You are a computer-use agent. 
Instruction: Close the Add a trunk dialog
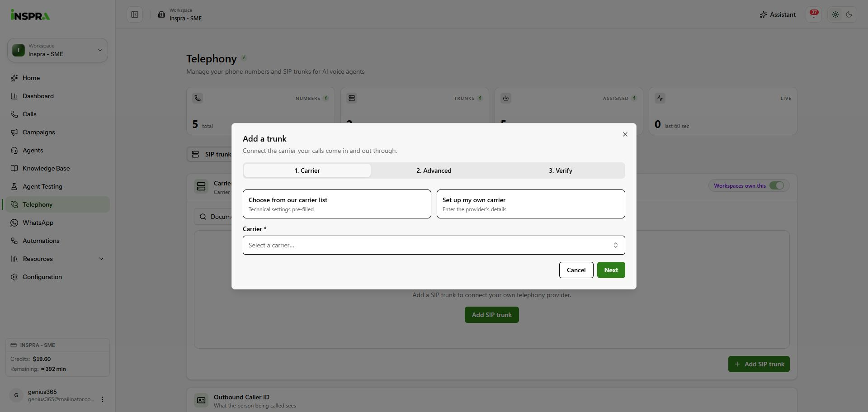[x=625, y=134]
